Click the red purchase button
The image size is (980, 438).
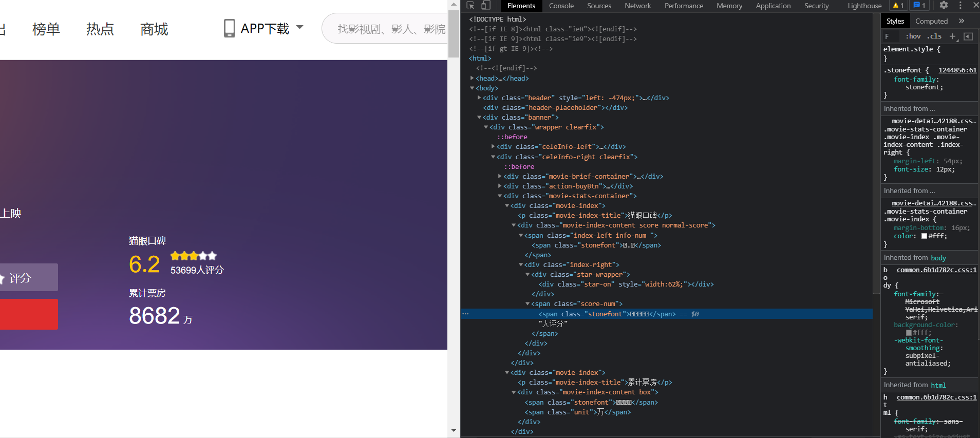(x=29, y=314)
